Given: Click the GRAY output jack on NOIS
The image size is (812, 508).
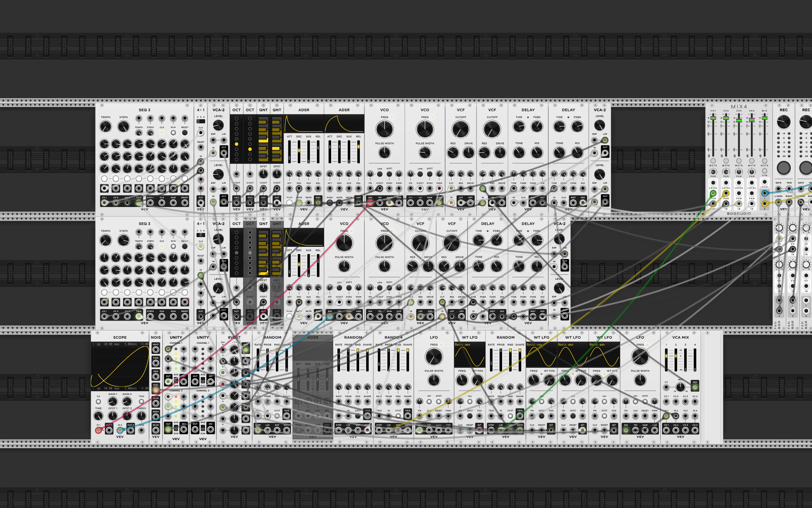Looking at the screenshot, I should tap(156, 417).
